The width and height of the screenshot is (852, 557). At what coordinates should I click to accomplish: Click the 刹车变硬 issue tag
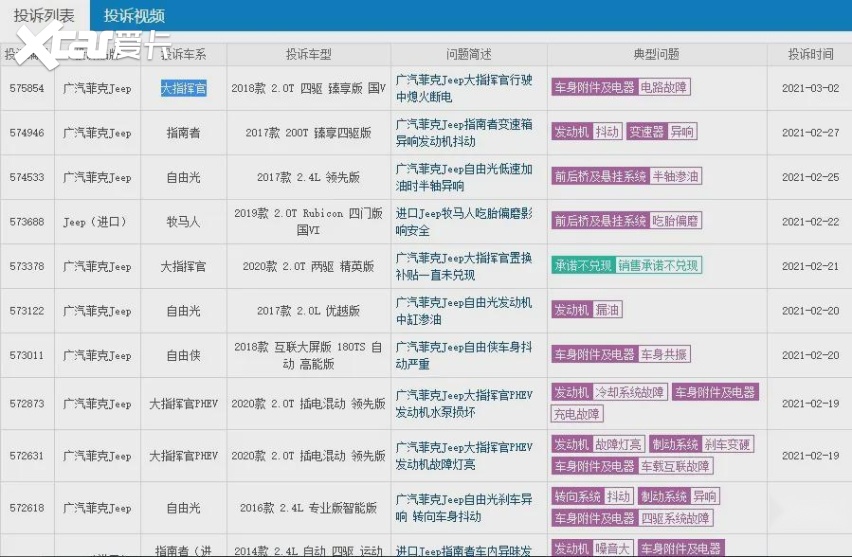(728, 444)
